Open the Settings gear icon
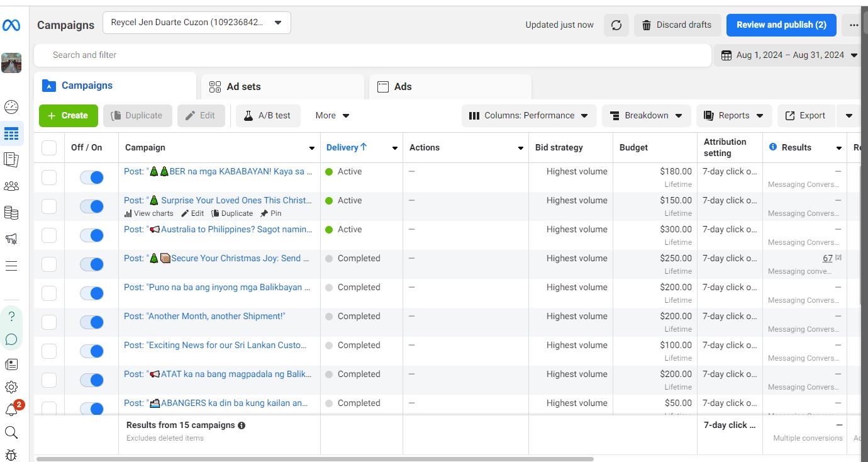Viewport: 868px width, 462px height. [11, 387]
